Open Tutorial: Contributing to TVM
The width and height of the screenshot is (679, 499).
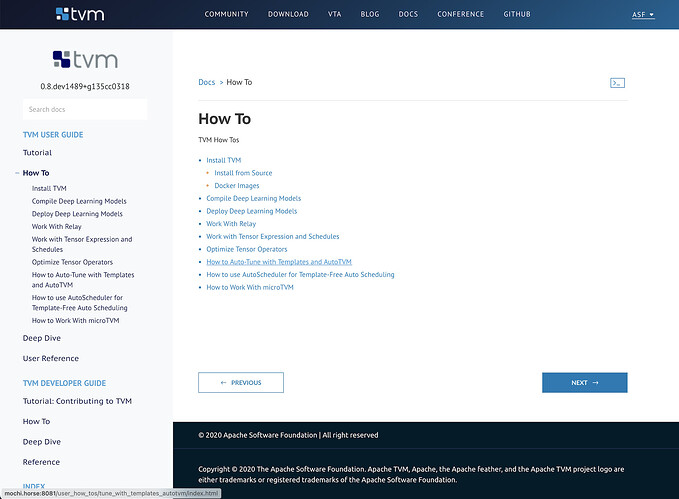coord(77,401)
